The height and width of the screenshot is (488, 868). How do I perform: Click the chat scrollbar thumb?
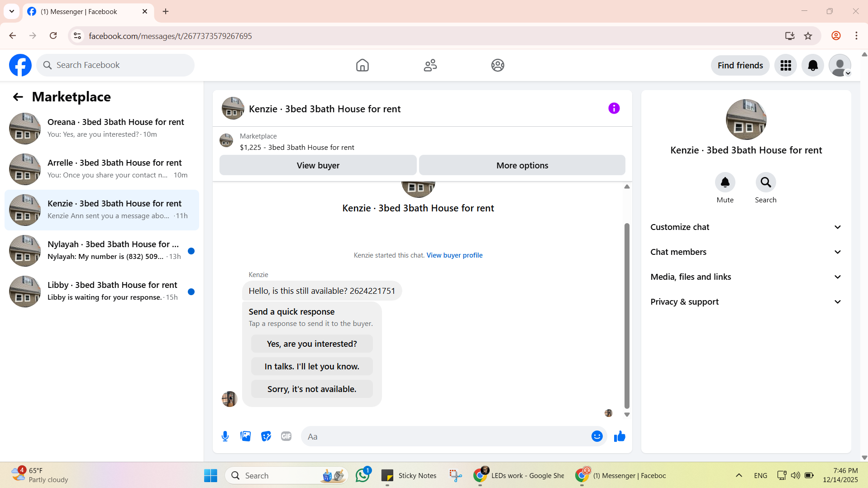[627, 316]
